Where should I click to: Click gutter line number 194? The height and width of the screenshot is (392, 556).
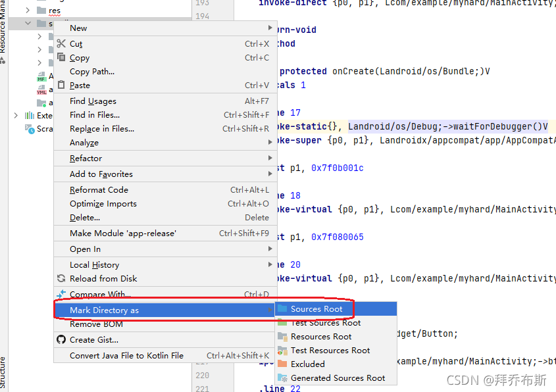202,16
